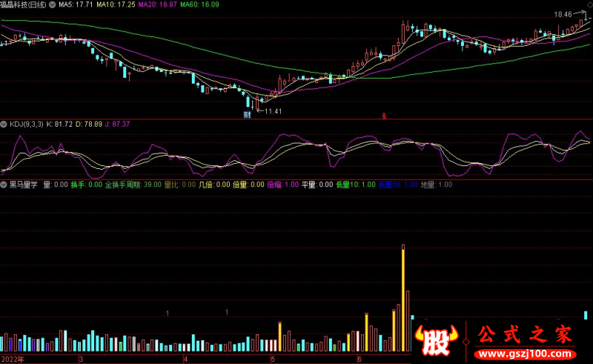
Task: Click the 倍缩: 1.00 value
Action: click(x=283, y=185)
